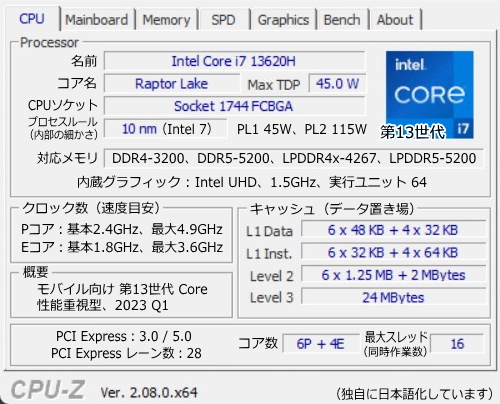This screenshot has width=500, height=404.
Task: Click the CPUソケット label
Action: (63, 105)
